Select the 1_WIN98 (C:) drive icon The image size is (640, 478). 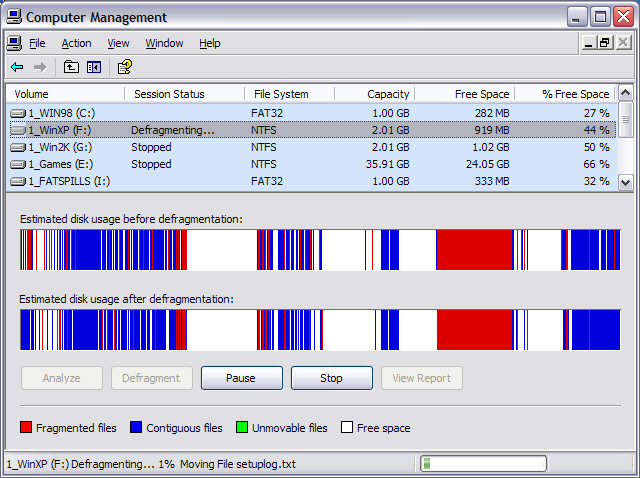click(18, 113)
